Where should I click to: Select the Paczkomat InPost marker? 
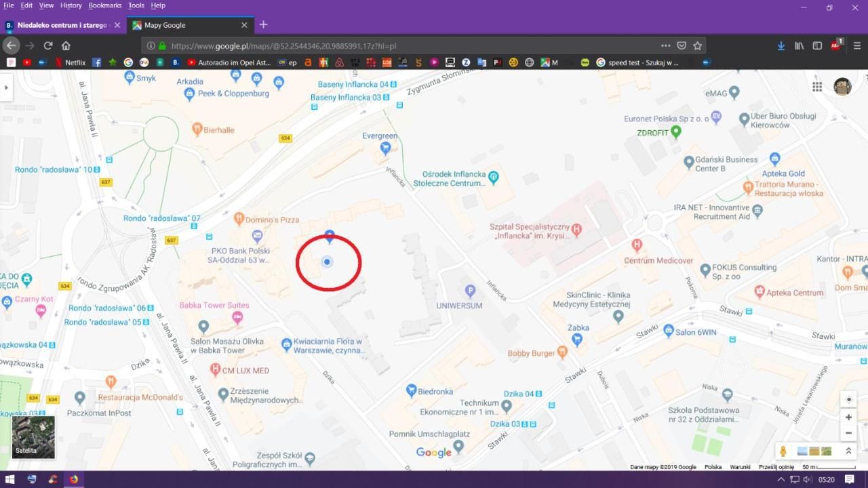click(x=80, y=397)
